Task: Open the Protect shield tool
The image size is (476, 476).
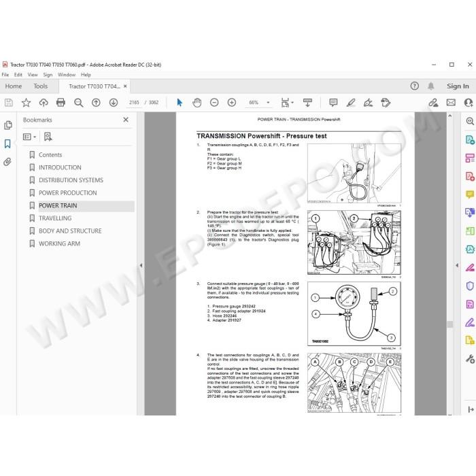Action: point(470,286)
